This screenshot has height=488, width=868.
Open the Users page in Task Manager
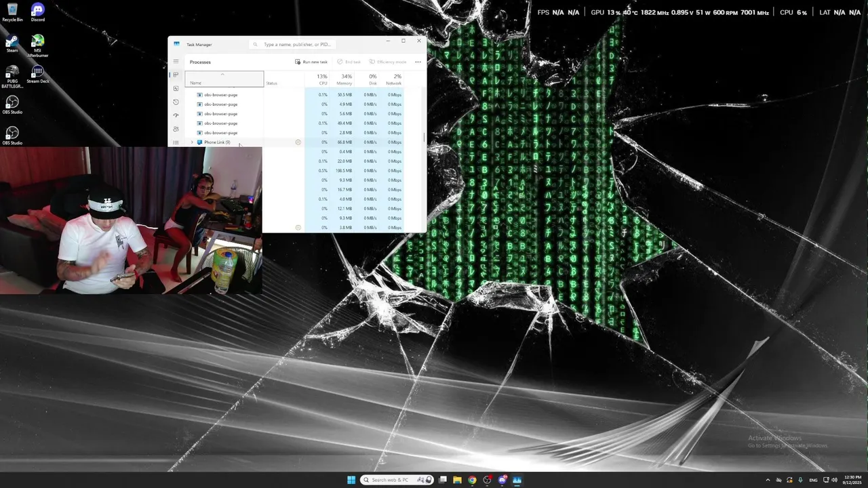coord(176,129)
